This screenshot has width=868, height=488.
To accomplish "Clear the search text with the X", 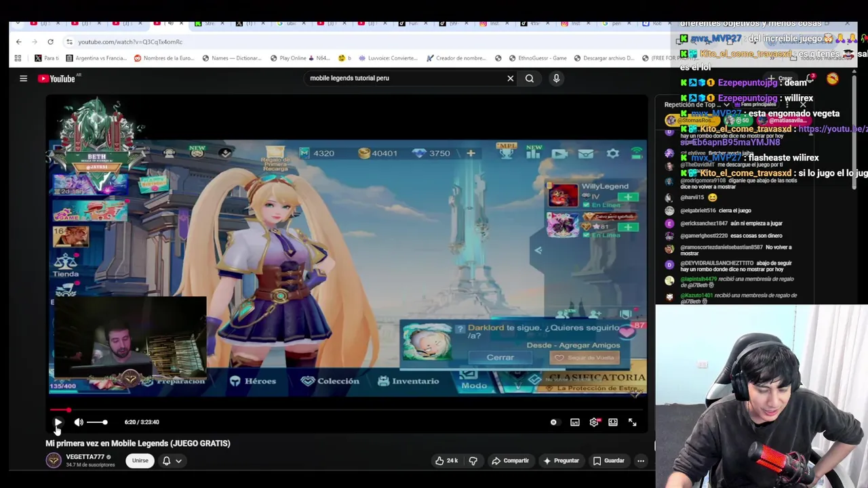I will click(x=511, y=78).
